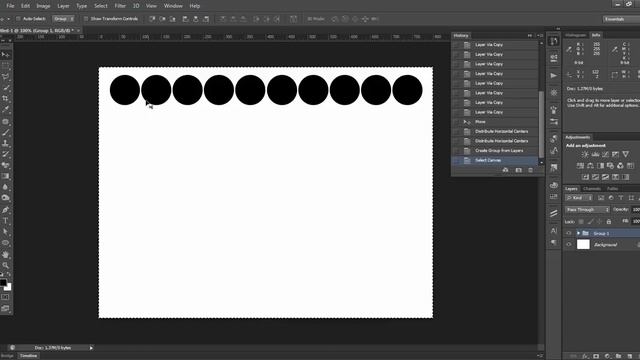Toggle lock transparent pixels
The image size is (640, 360).
coord(581,222)
